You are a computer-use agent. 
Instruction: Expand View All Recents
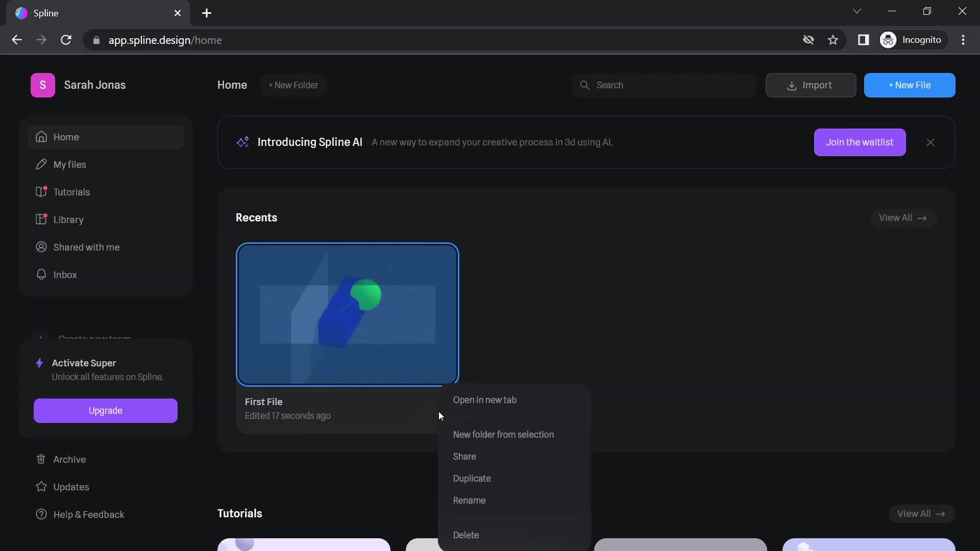point(901,218)
